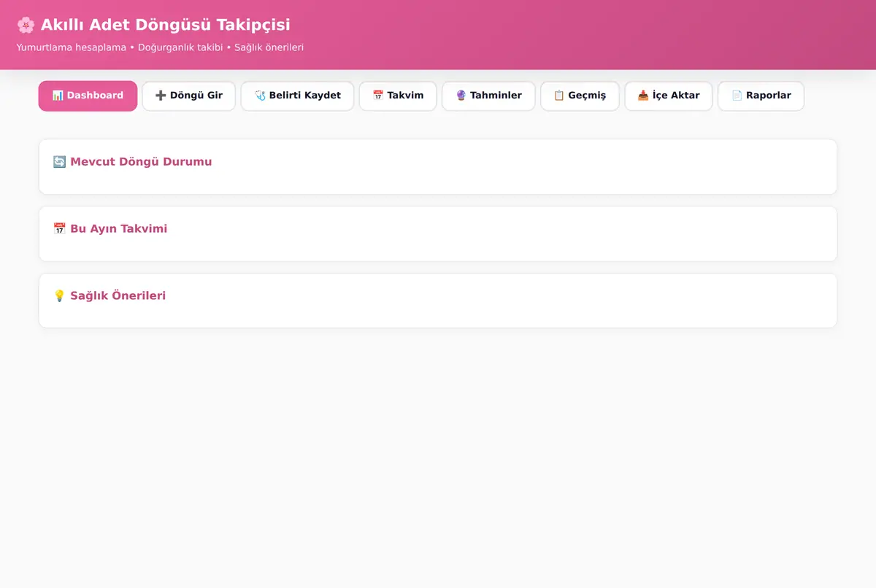Select the Takvim tab
876x588 pixels.
coord(398,96)
